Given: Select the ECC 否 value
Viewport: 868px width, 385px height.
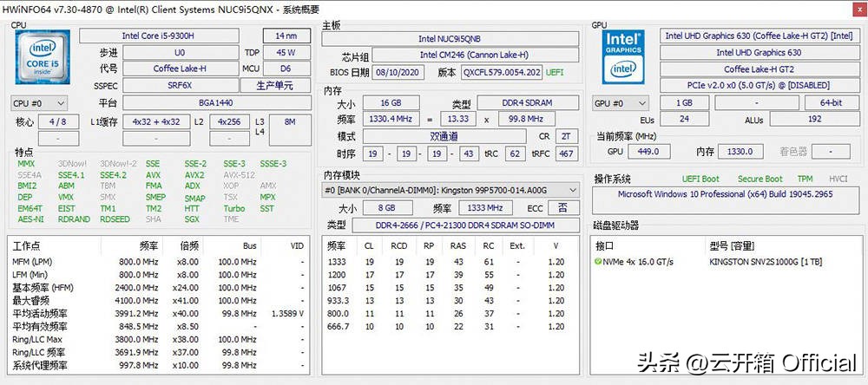Looking at the screenshot, I should click(x=563, y=208).
